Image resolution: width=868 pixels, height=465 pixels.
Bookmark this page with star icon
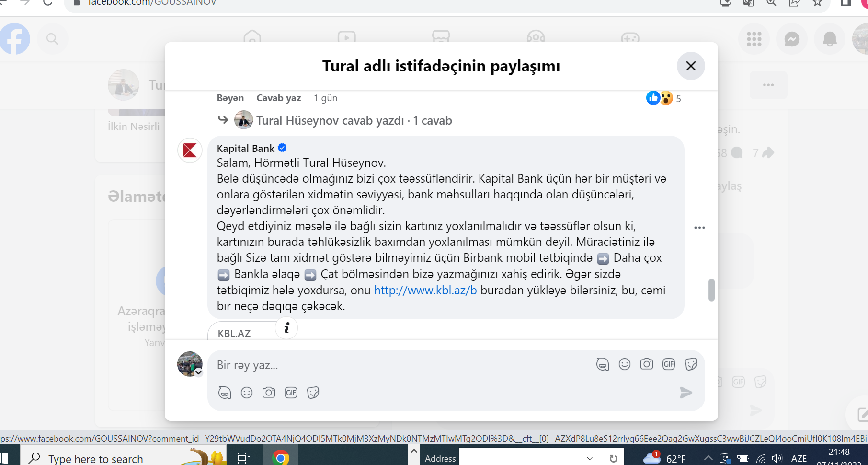pyautogui.click(x=817, y=3)
